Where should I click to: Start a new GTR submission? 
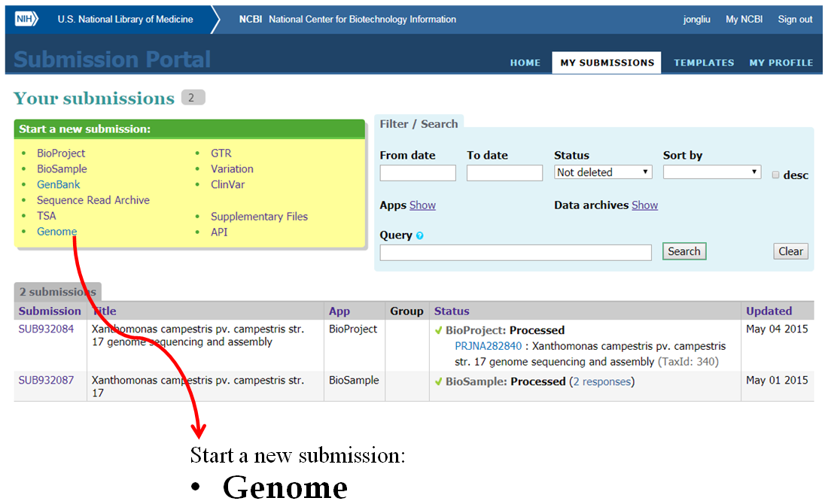tap(221, 153)
